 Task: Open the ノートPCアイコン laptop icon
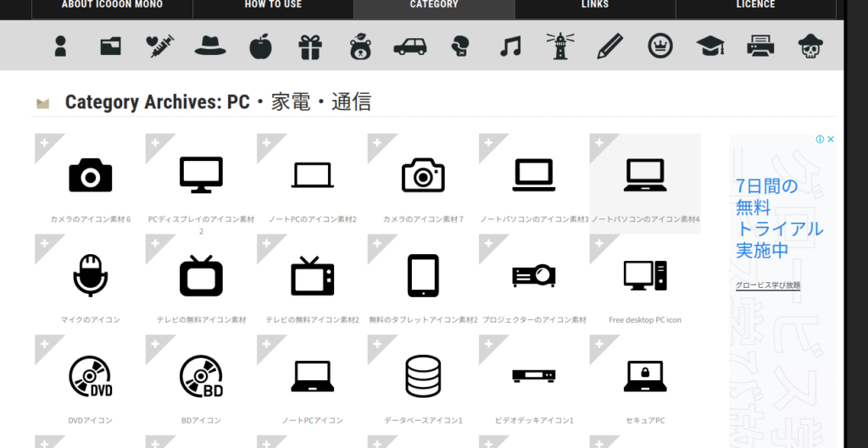coord(312,376)
